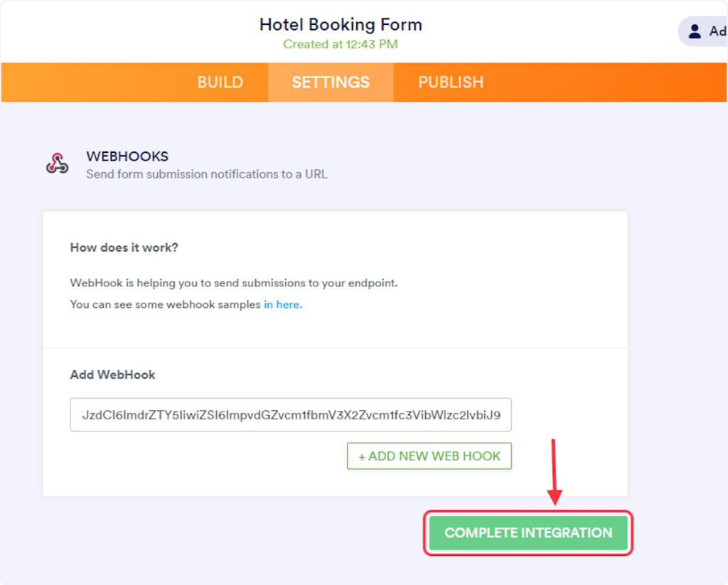Open the user account avatar icon
The height and width of the screenshot is (585, 728).
coord(695,31)
